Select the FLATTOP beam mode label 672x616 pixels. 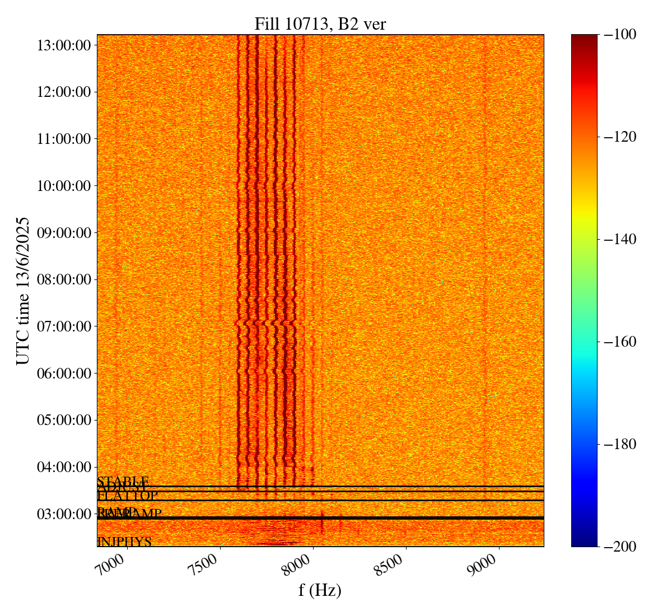pos(128,496)
